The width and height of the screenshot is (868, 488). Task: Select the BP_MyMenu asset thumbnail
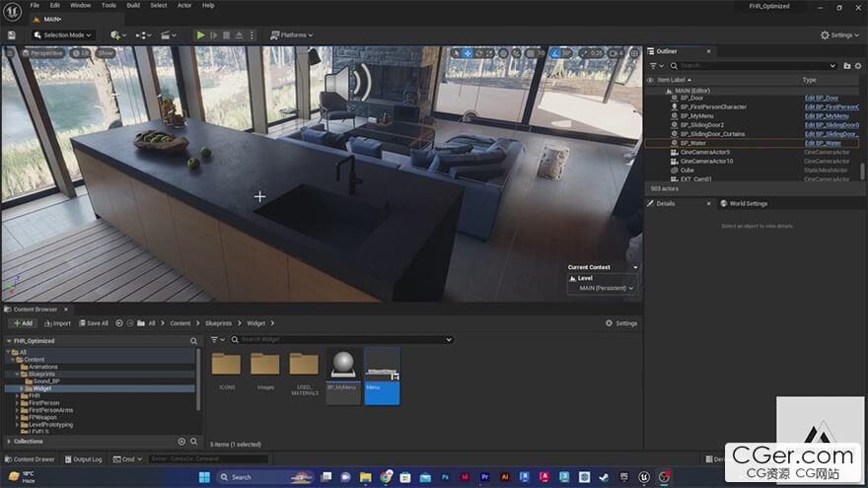[x=343, y=377]
